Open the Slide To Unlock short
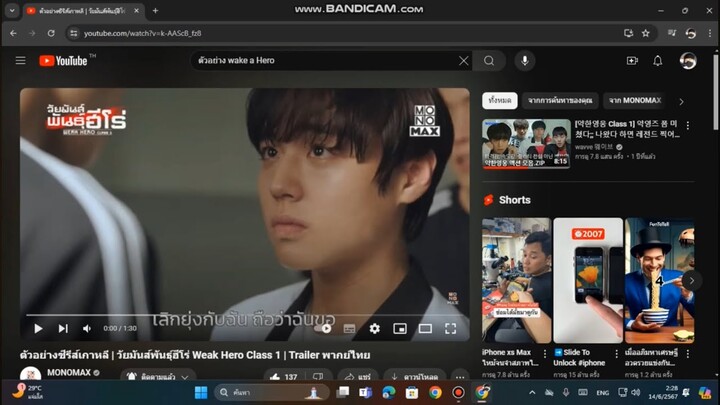The width and height of the screenshot is (720, 405). click(x=588, y=281)
